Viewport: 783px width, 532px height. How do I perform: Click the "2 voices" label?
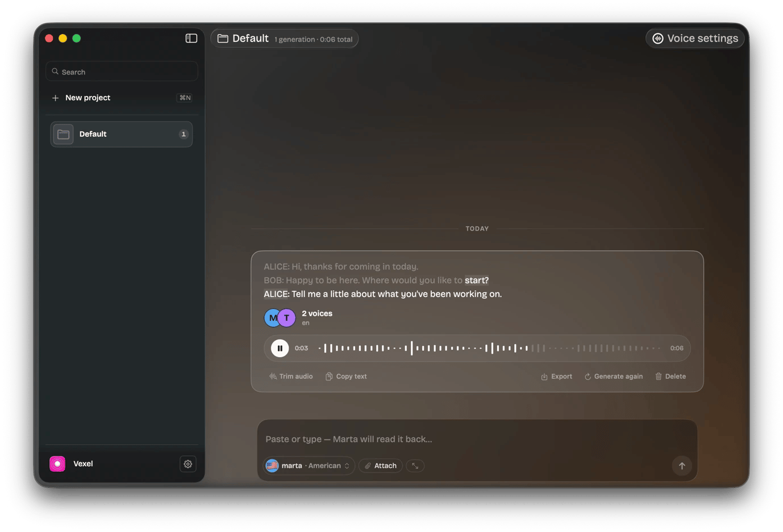click(317, 313)
